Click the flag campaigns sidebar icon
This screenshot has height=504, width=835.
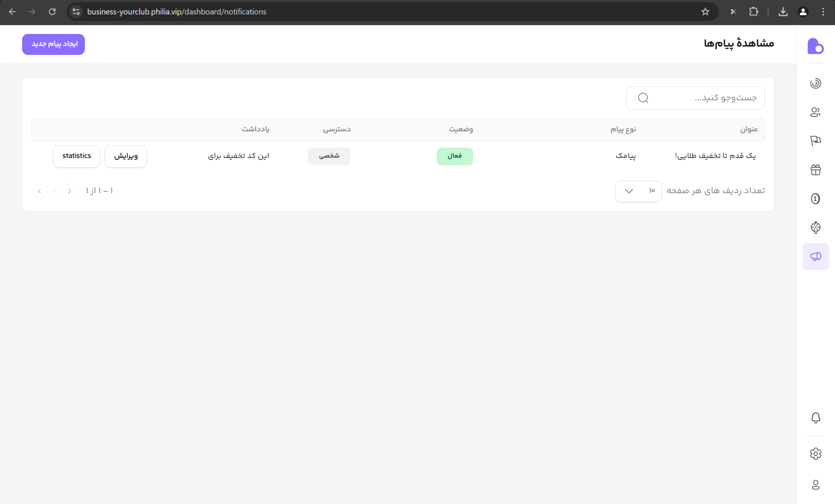(x=815, y=141)
